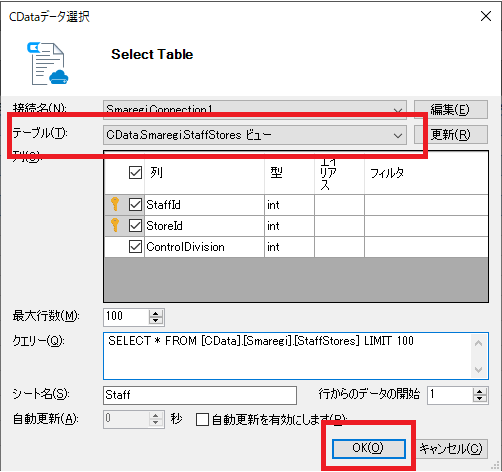Click the auto-refresh seconds spinner
502x472 pixels.
point(156,419)
